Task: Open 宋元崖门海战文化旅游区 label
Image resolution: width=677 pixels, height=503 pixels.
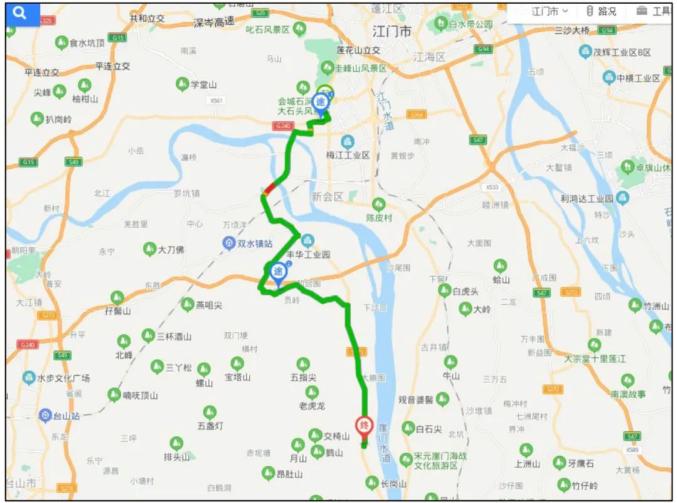Action: (440, 461)
